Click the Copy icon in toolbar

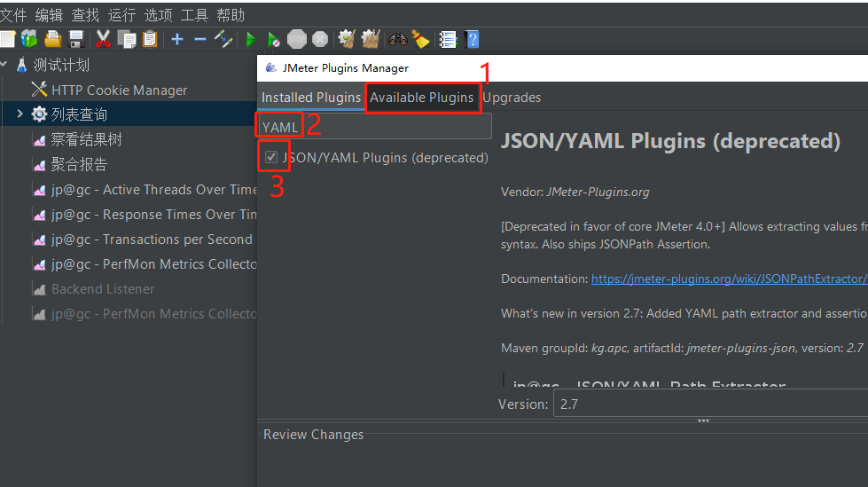click(127, 39)
